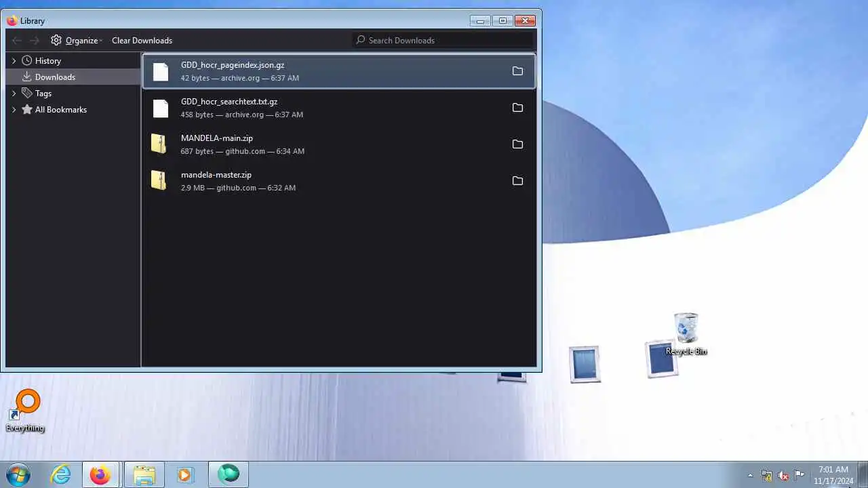Click the green globe taskbar application
Viewport: 868px width, 488px height.
pyautogui.click(x=229, y=474)
